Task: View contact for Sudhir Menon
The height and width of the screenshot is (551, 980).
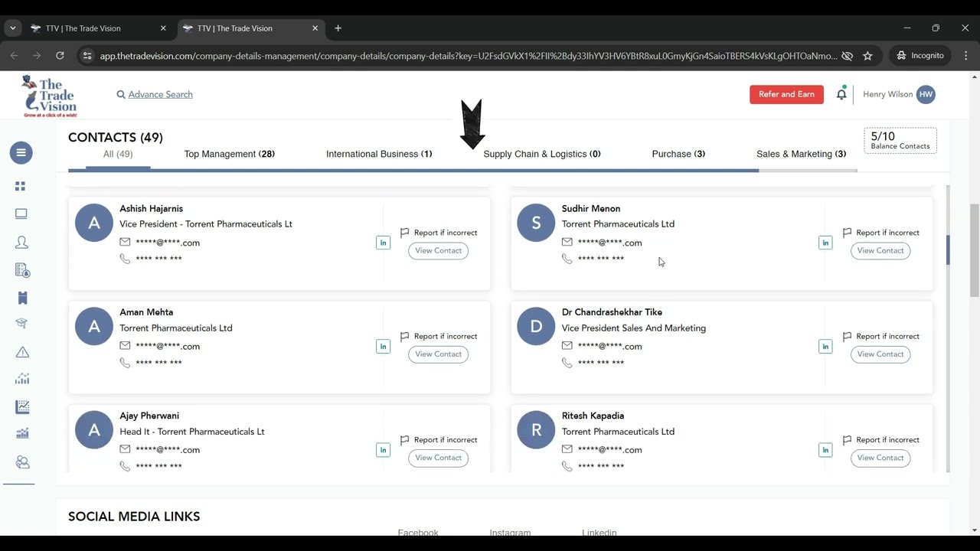Action: (880, 250)
